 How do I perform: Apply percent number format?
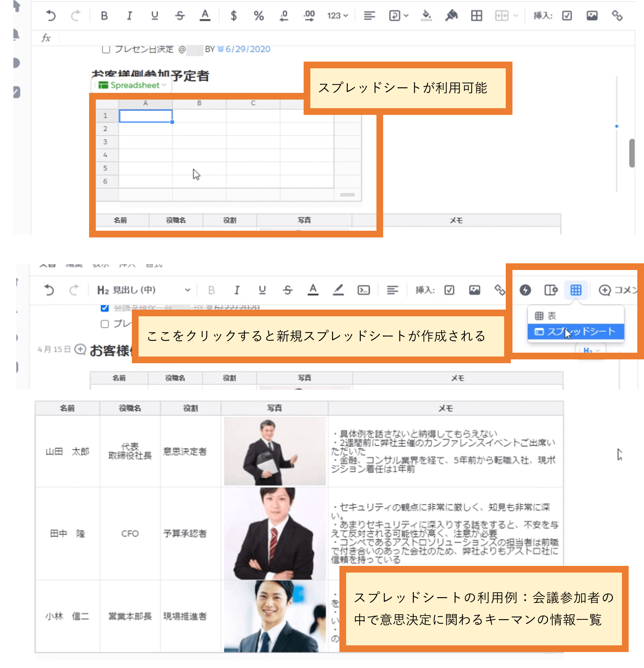pyautogui.click(x=259, y=16)
